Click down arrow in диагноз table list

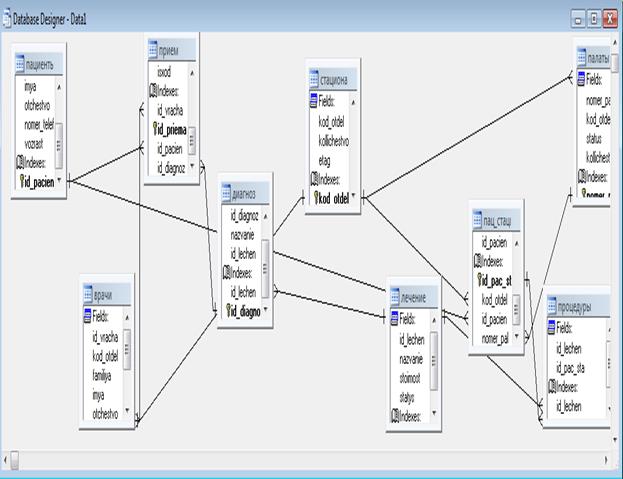266,311
